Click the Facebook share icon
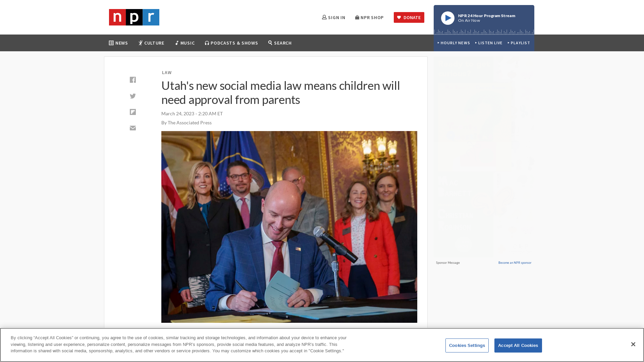This screenshot has height=362, width=644. click(x=133, y=79)
